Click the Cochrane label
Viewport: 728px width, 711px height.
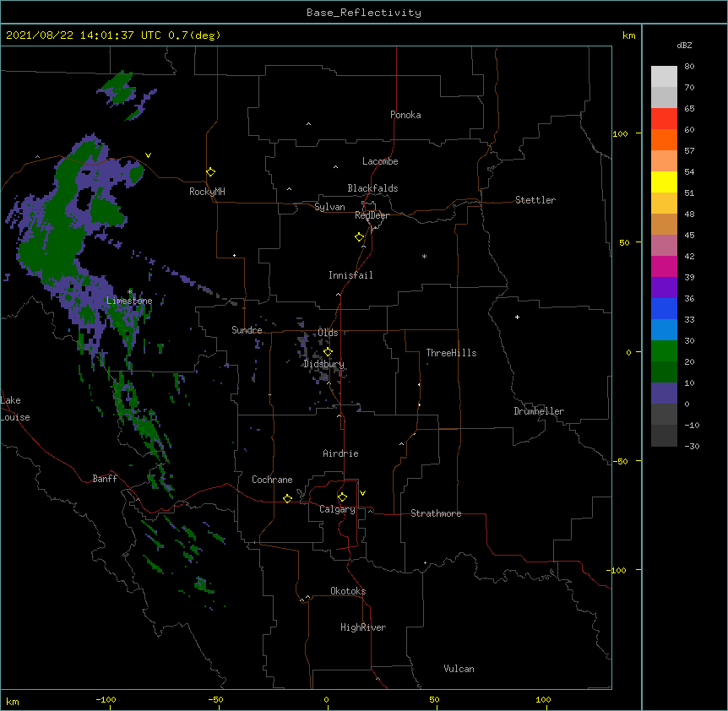coord(272,480)
